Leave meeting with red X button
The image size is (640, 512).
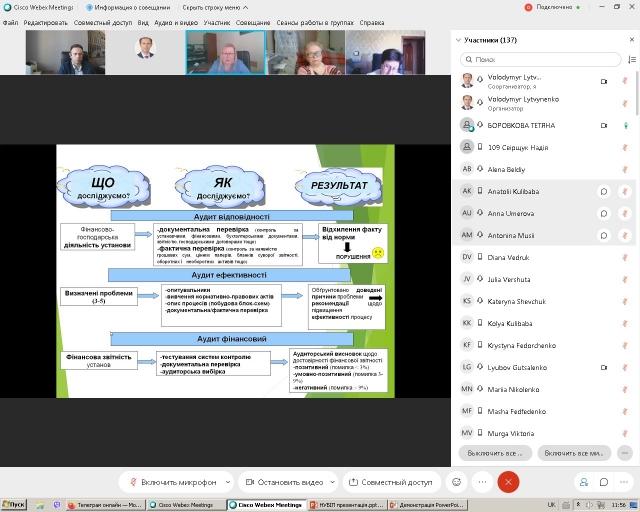(508, 482)
